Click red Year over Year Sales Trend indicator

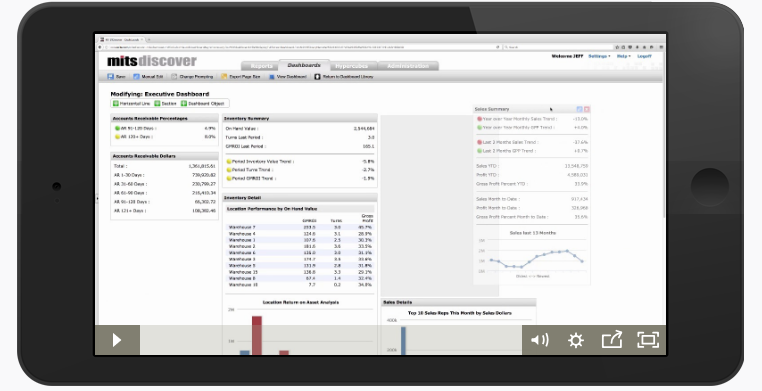pos(480,119)
